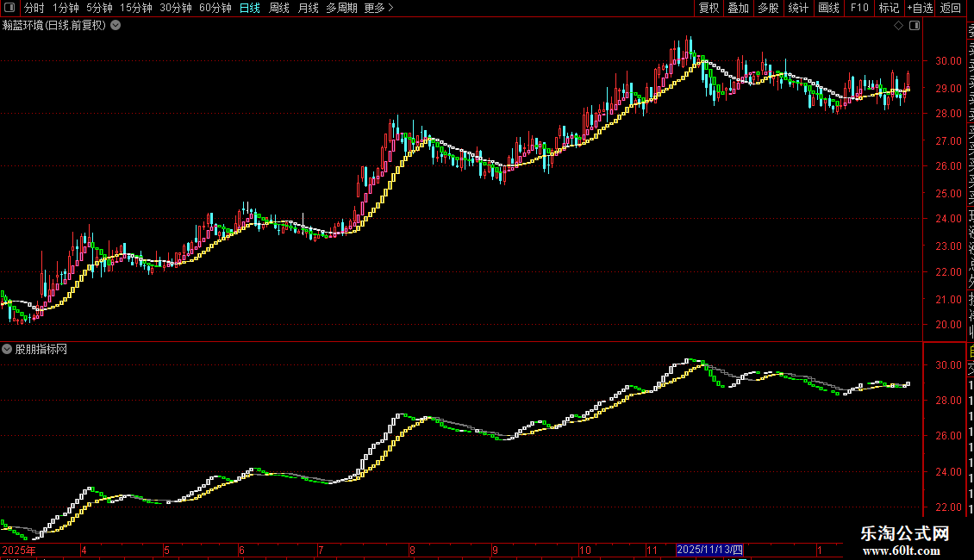Select the 周线 weekly chart tab

tap(279, 8)
